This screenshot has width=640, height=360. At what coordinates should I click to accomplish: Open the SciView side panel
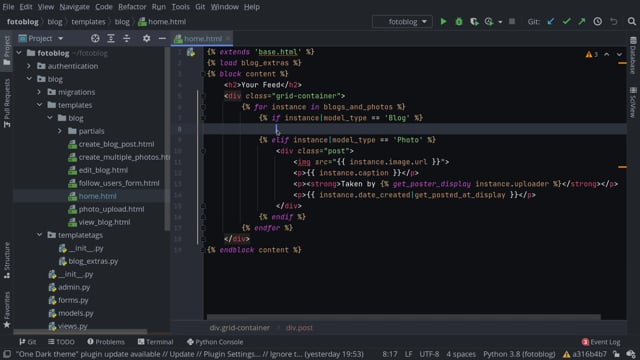(633, 102)
